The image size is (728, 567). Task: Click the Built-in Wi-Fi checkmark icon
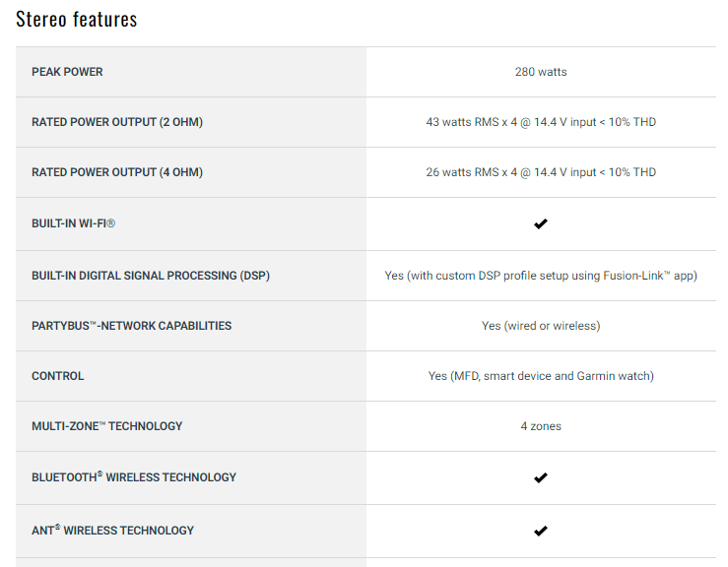[540, 223]
